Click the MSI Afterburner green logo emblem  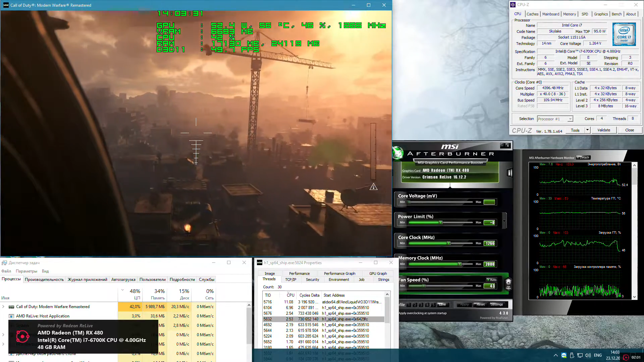pos(398,153)
